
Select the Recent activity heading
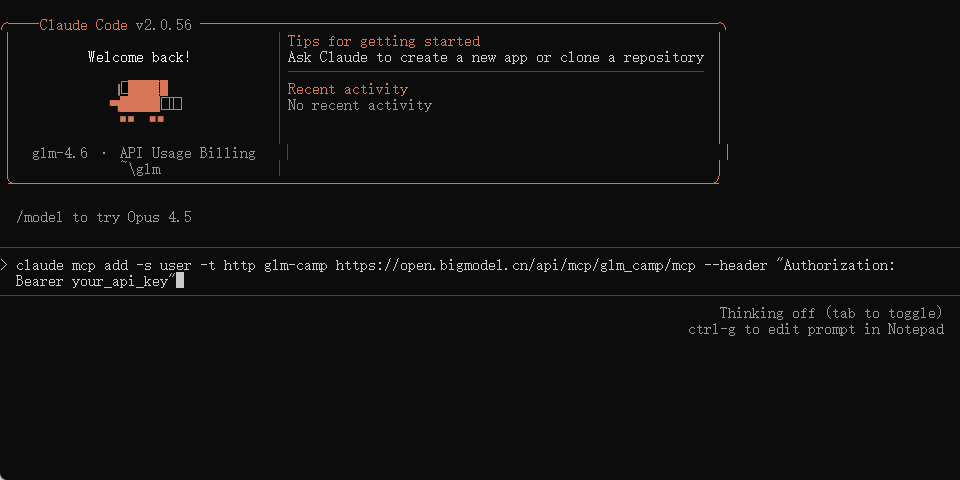tap(347, 89)
